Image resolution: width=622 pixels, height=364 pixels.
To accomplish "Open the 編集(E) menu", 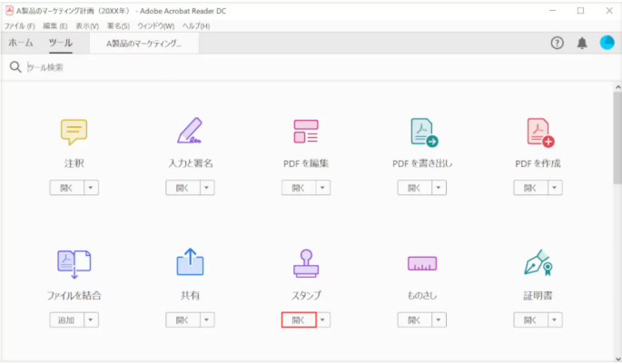I will 54,26.
